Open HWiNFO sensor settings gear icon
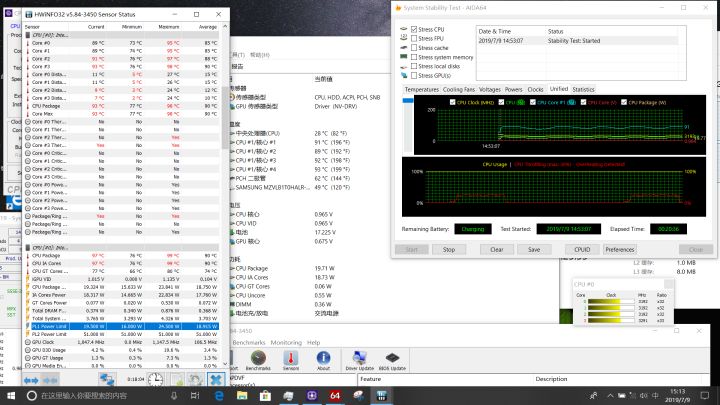Viewport: 720px width, 405px height. [195, 380]
